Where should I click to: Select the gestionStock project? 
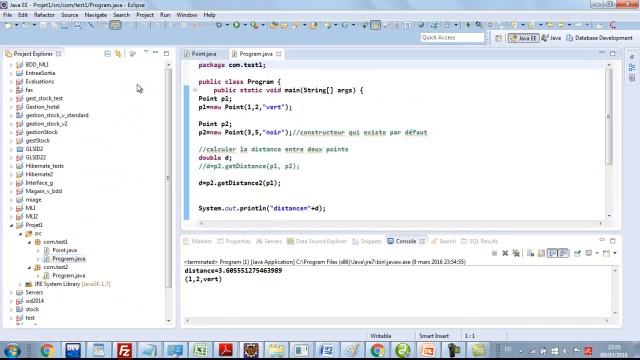(x=41, y=132)
